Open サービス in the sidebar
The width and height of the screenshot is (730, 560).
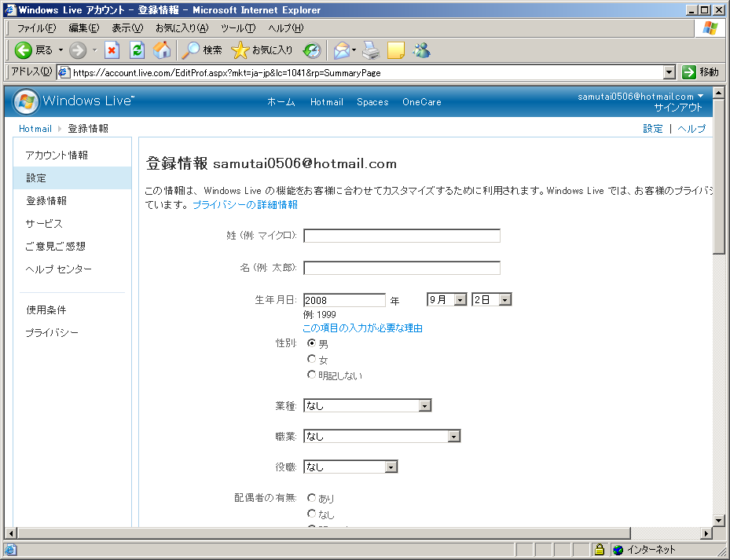[44, 223]
